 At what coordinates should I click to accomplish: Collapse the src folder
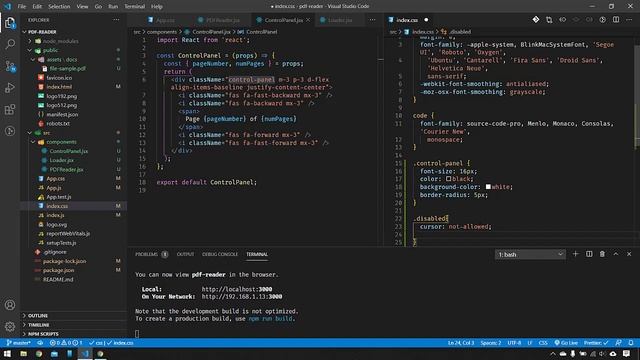coord(30,133)
